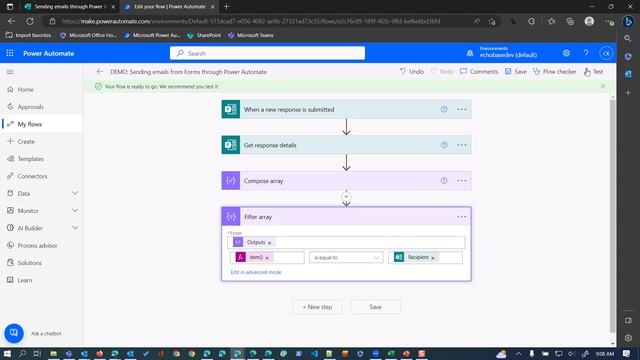Click the Save button below the flow
This screenshot has height=360, width=640.
click(x=376, y=307)
